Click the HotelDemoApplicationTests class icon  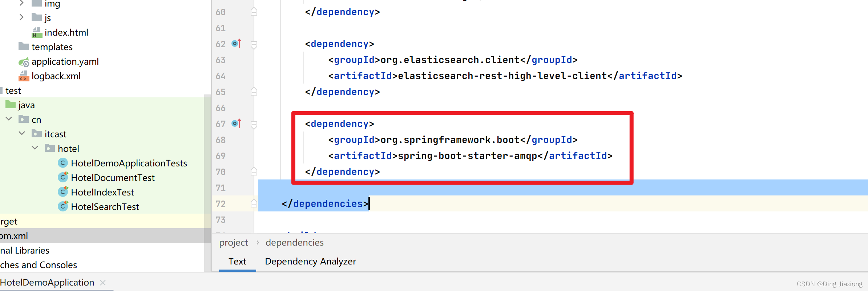(63, 163)
